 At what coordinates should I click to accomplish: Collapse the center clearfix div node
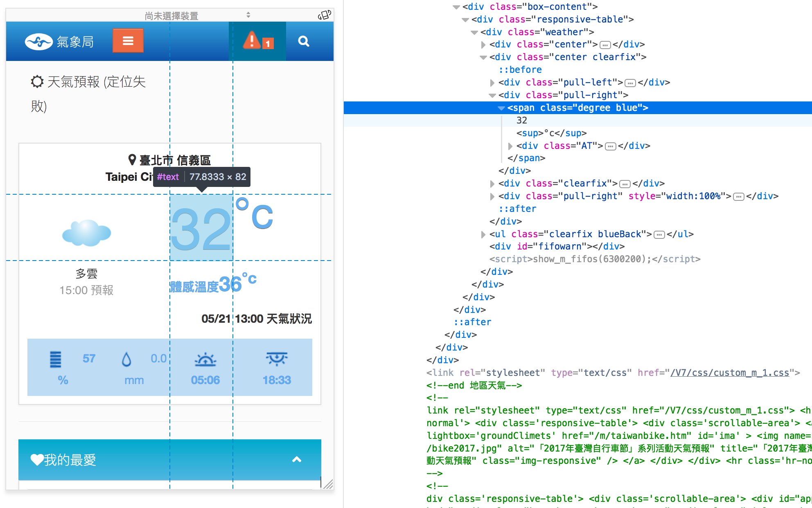coord(483,57)
